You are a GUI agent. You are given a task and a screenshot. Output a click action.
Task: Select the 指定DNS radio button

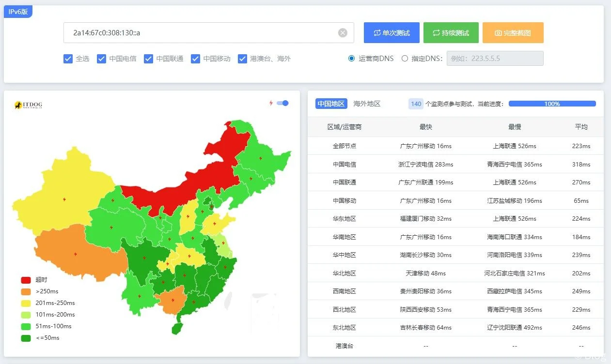(x=405, y=58)
